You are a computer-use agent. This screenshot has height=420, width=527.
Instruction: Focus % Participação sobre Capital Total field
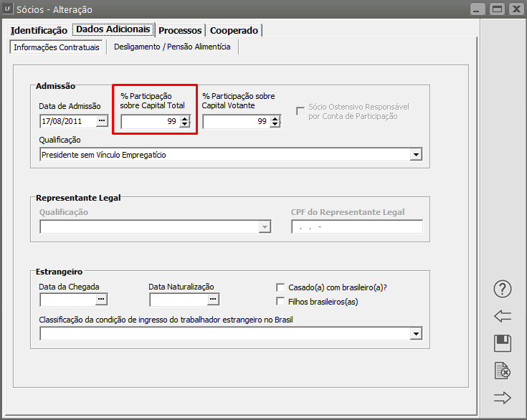point(148,122)
